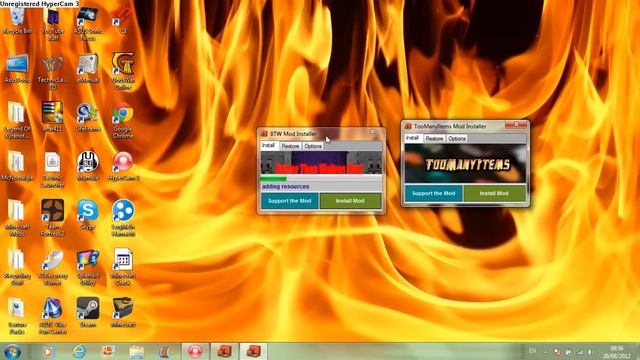Image resolution: width=640 pixels, height=360 pixels.
Task: Open the Windows Start menu orb
Action: tap(13, 351)
